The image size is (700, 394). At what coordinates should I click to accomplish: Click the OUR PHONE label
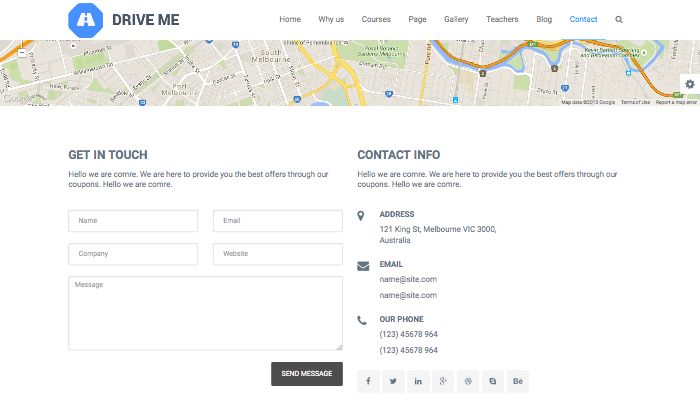[x=401, y=319]
